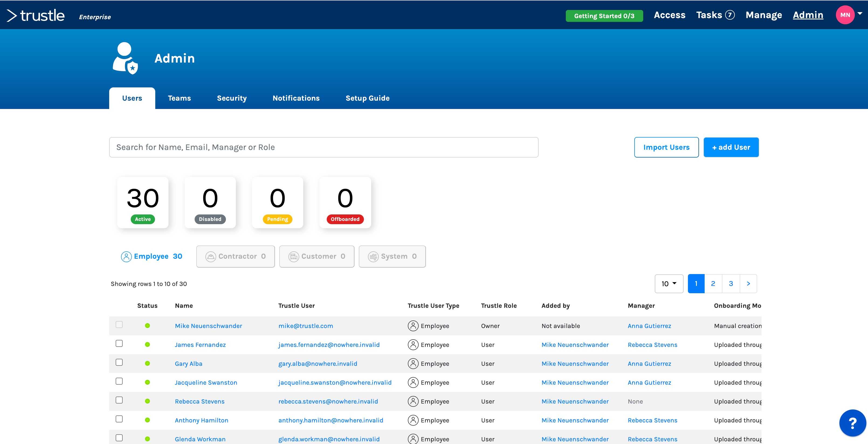
Task: Click employee type icon in James Fernandez row
Action: coord(413,344)
